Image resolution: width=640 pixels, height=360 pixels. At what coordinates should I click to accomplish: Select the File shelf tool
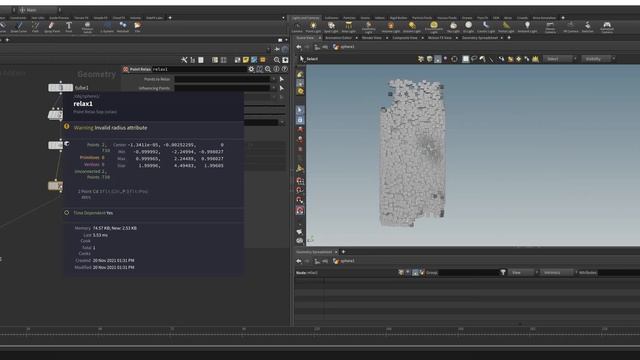(138, 27)
